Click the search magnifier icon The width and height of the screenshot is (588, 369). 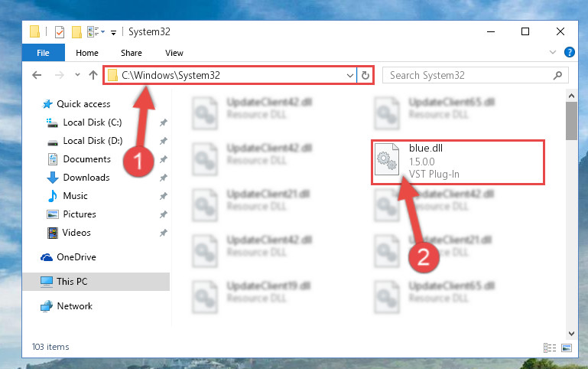557,76
